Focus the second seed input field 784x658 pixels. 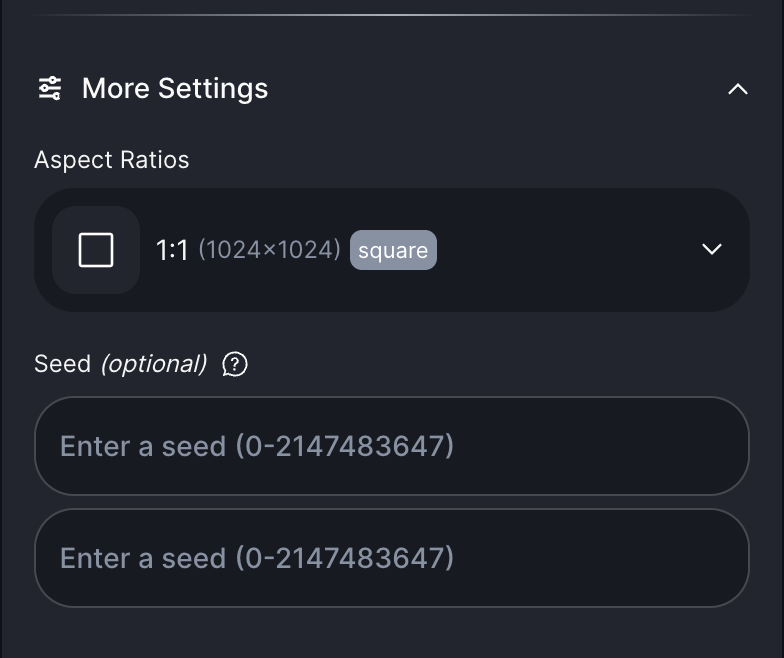point(300,558)
